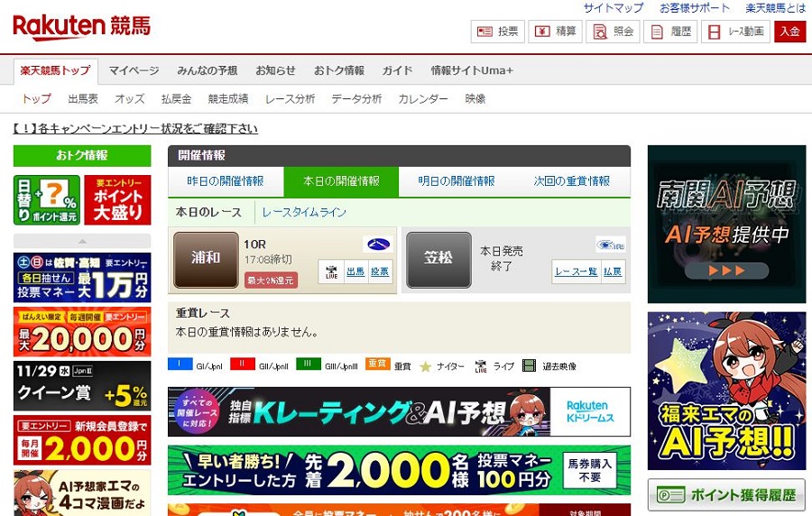The image size is (812, 516).
Task: Open the みんなの予想 tab
Action: click(x=208, y=70)
